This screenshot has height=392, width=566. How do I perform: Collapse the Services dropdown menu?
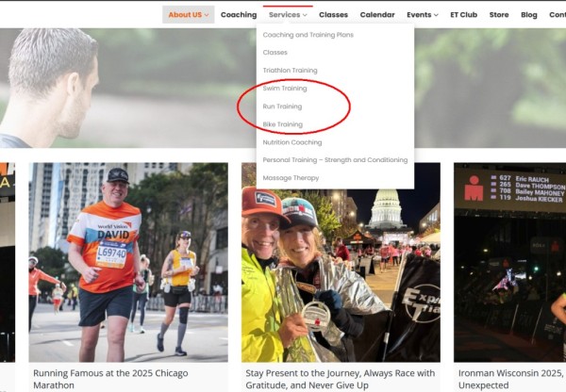tap(288, 15)
